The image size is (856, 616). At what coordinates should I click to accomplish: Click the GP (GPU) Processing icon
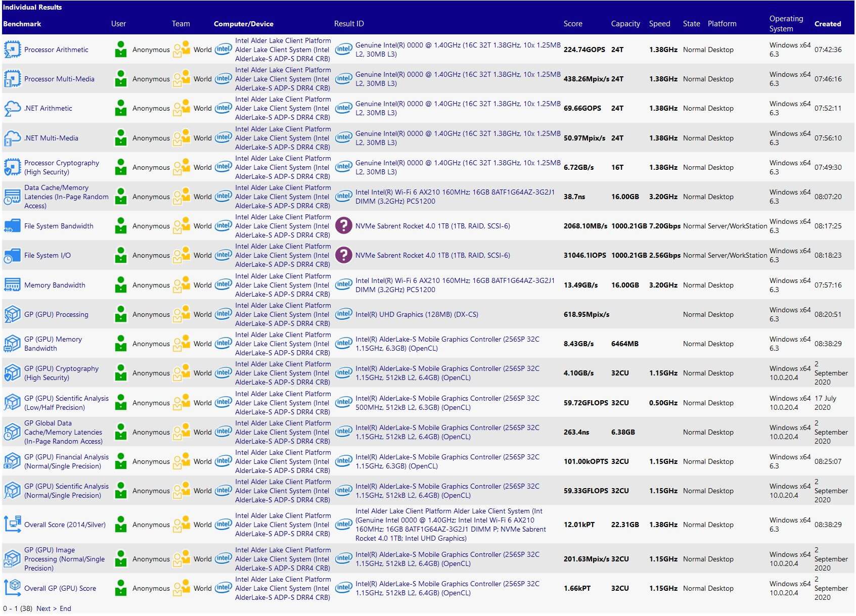tap(12, 314)
